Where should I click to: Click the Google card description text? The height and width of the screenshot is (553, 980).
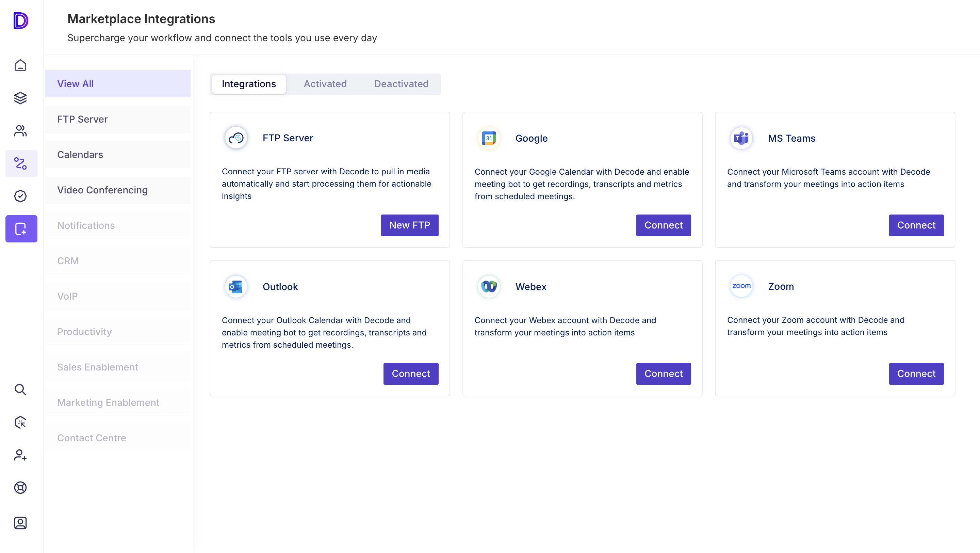click(582, 184)
